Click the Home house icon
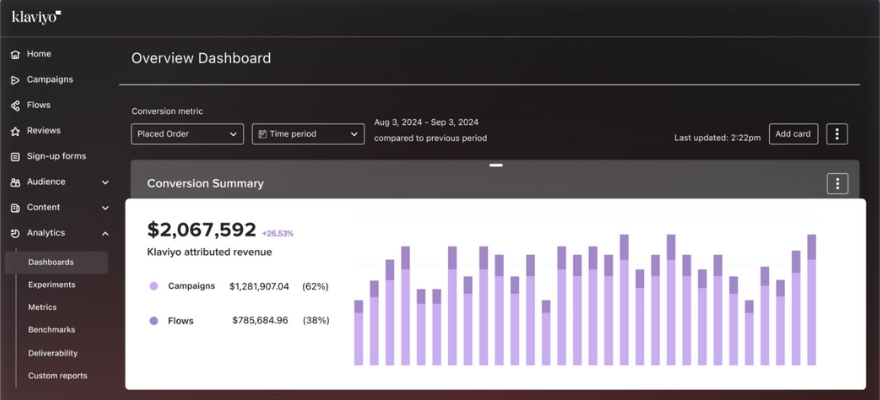 (x=15, y=54)
